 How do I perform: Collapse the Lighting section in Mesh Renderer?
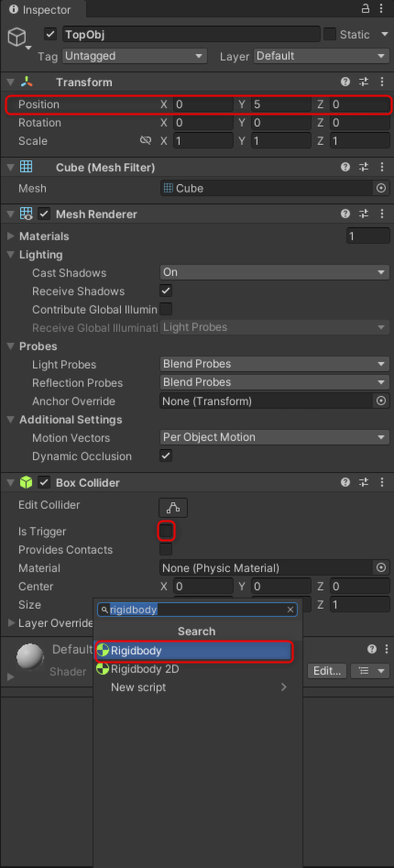12,255
